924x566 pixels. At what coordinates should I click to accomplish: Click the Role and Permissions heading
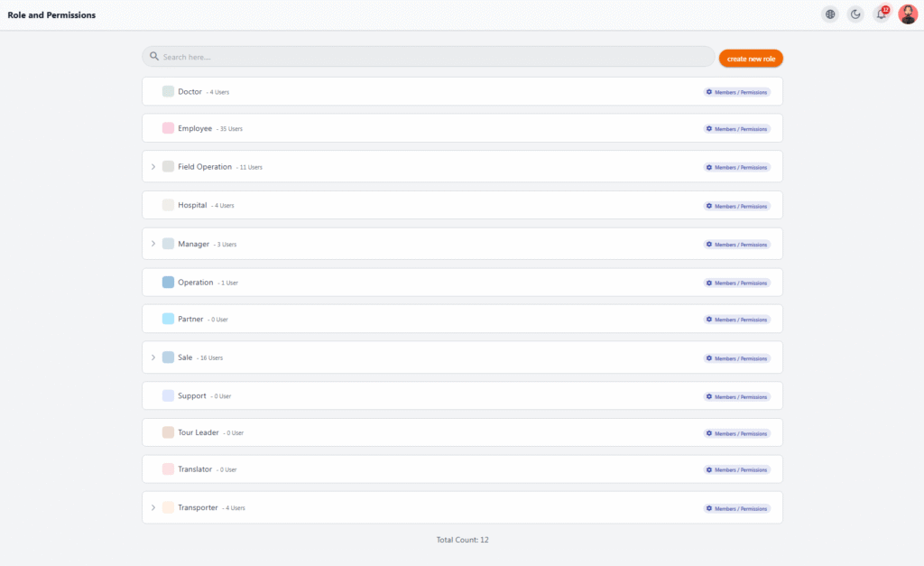click(x=51, y=14)
